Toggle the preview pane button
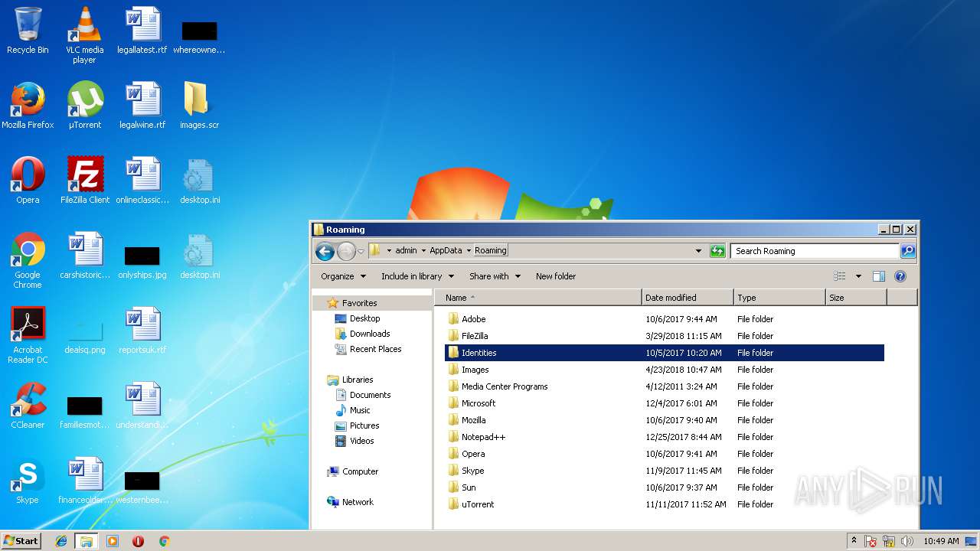The width and height of the screenshot is (980, 551). click(x=879, y=276)
